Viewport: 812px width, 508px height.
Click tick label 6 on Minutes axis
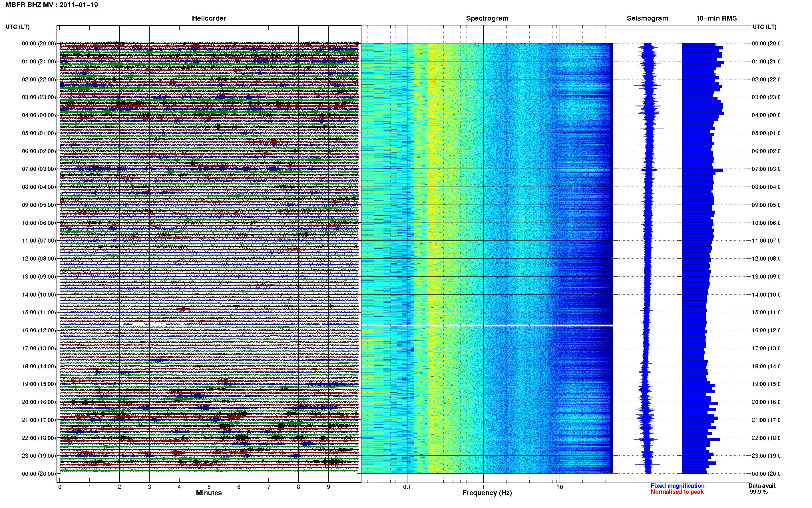pos(239,487)
